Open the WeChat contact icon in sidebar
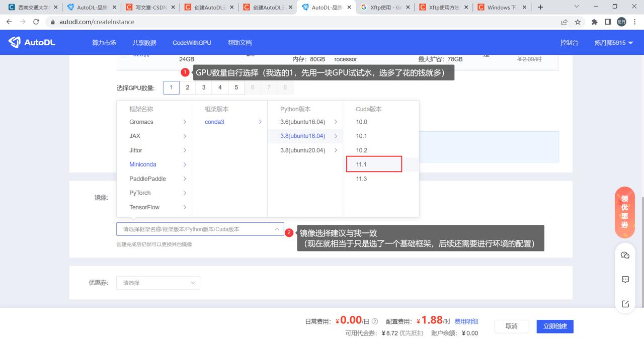The width and height of the screenshot is (644, 345). click(x=625, y=255)
